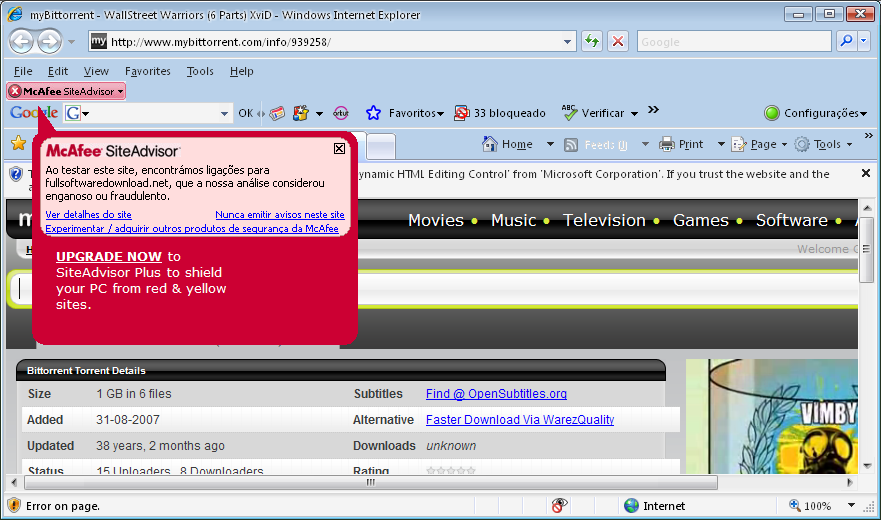Click the information bar shield icon
The height and width of the screenshot is (520, 881).
point(16,174)
